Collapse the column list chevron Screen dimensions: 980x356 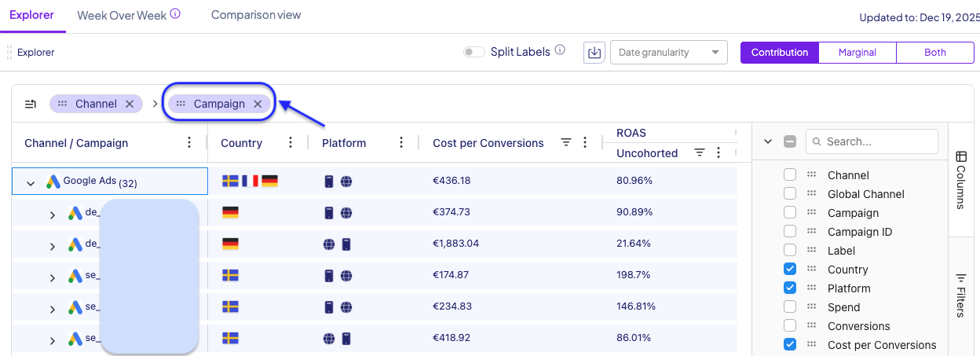[768, 141]
